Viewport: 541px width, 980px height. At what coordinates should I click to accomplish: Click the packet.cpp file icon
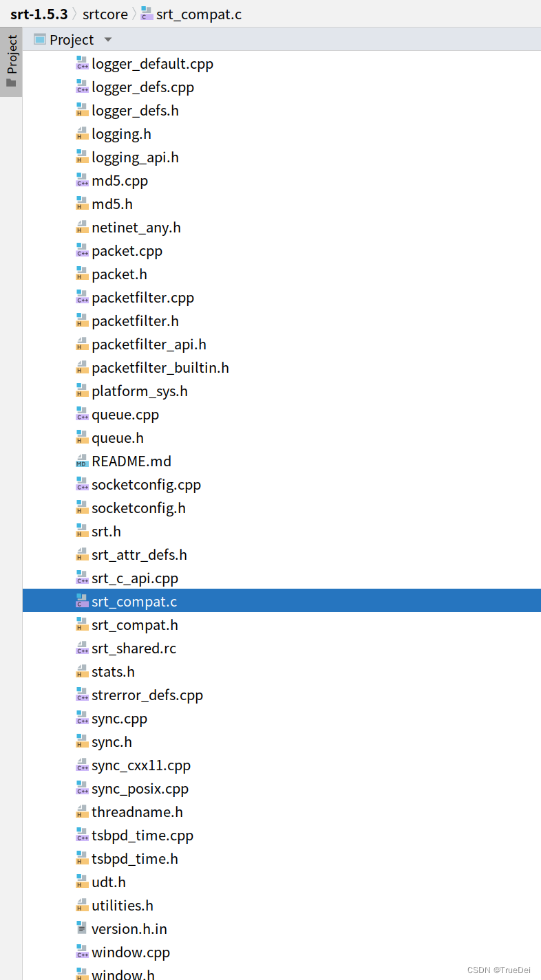point(82,251)
